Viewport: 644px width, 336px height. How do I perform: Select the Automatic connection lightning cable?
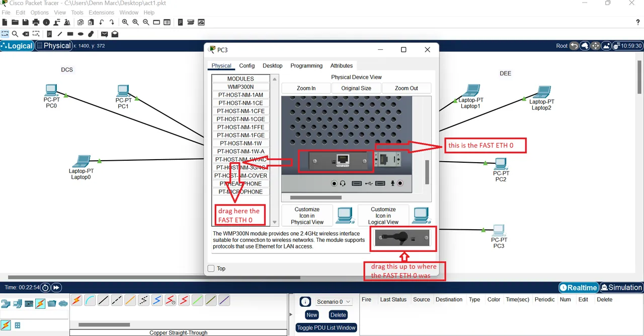point(76,301)
